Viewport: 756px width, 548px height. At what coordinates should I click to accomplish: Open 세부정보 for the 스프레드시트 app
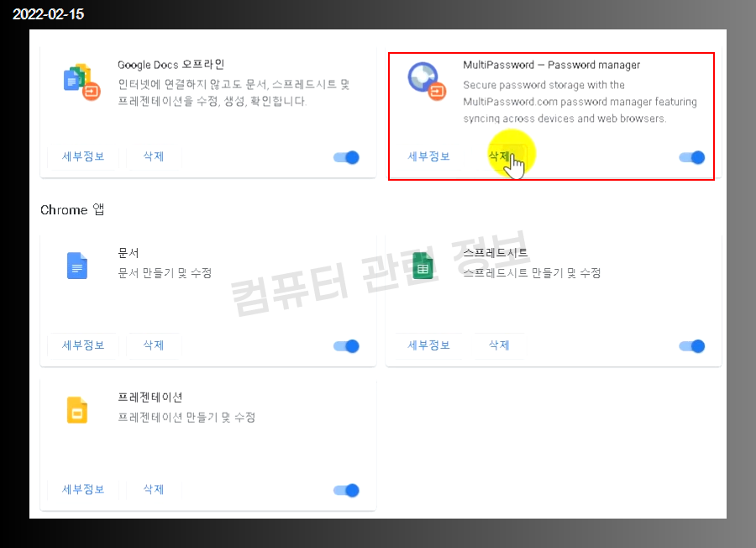(428, 345)
